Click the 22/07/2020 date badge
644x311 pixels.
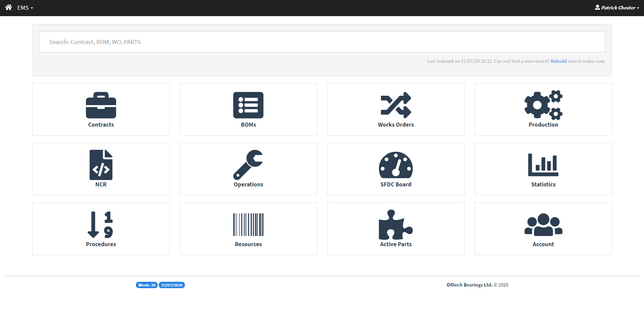pos(172,285)
